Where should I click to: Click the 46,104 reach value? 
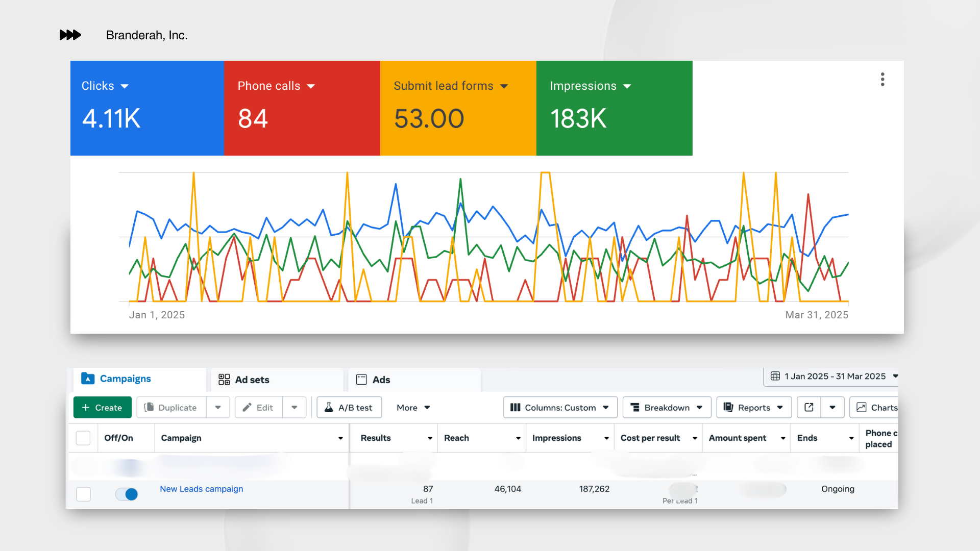click(508, 489)
